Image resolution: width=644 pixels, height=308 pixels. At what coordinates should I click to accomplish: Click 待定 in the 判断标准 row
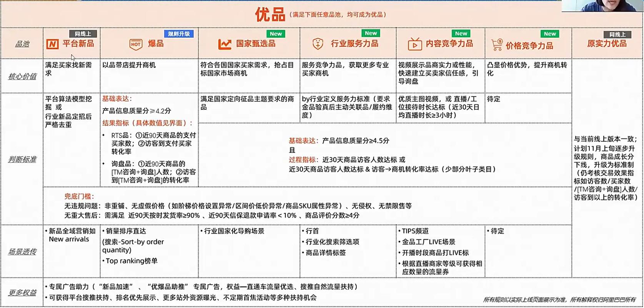tap(494, 99)
